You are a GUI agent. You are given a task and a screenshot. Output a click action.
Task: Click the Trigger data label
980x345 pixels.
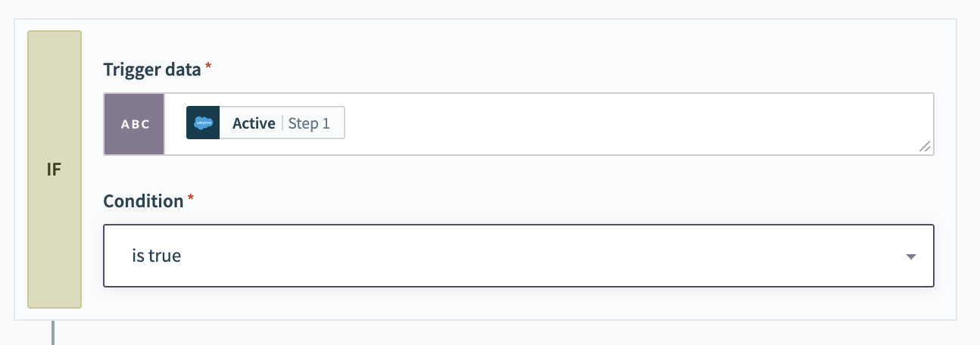151,70
